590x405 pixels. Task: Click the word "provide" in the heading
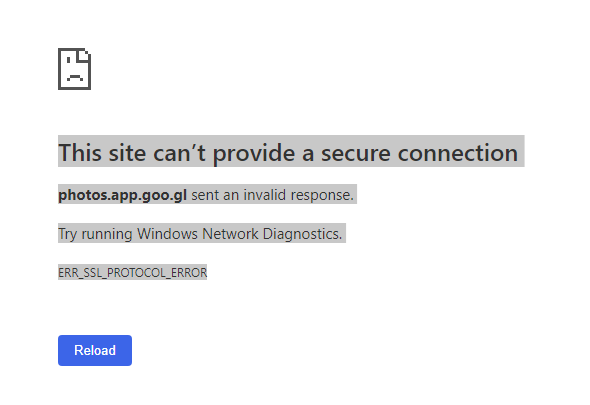coord(254,154)
